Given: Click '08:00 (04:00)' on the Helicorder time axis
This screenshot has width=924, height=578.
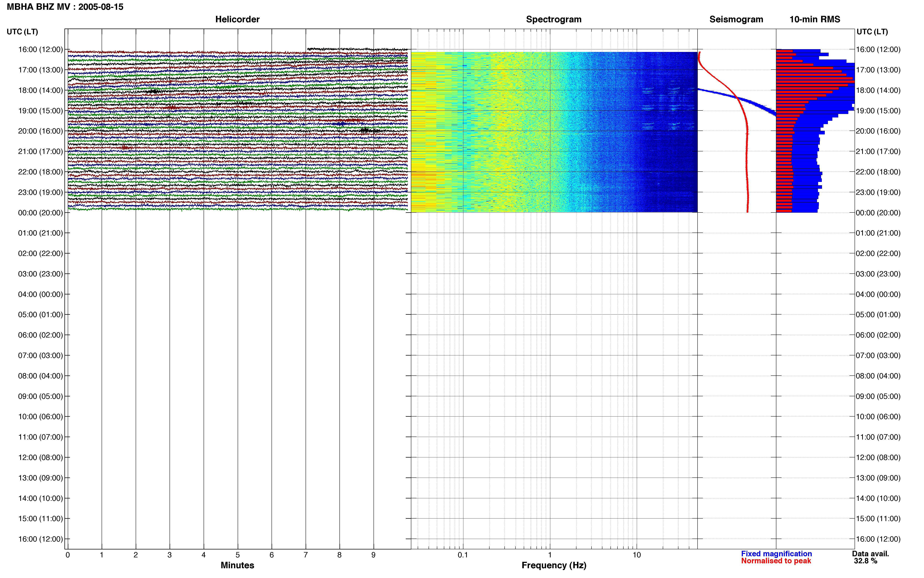Looking at the screenshot, I should 41,376.
